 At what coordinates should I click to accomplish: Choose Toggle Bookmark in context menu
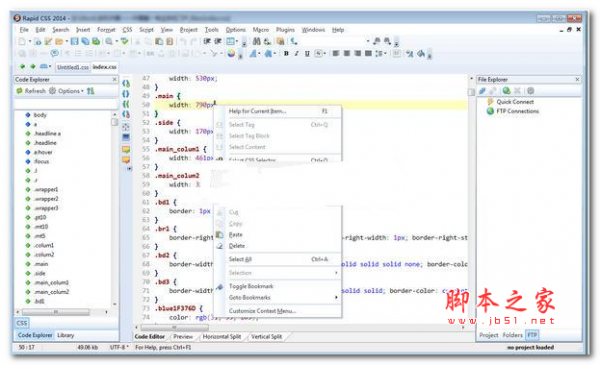pos(277,286)
